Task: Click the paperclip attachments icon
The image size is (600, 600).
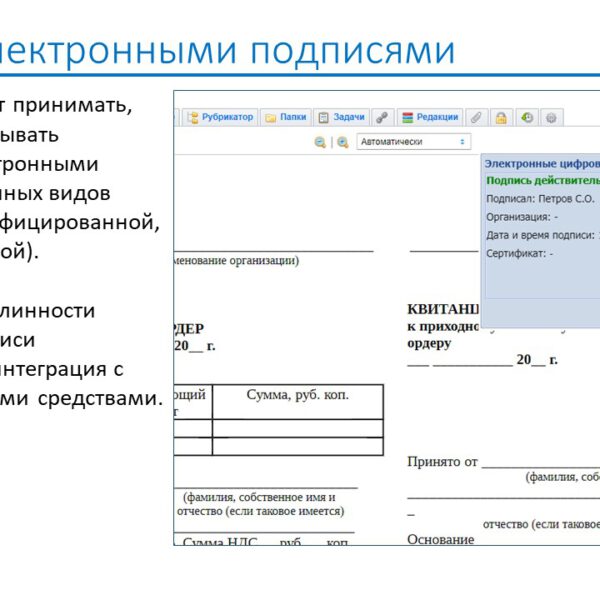Action: [476, 117]
